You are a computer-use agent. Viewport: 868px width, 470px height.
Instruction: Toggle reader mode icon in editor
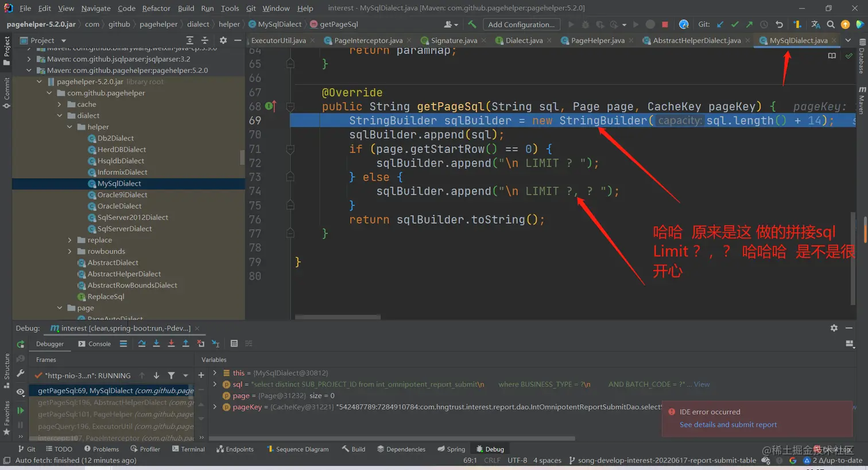tap(832, 56)
